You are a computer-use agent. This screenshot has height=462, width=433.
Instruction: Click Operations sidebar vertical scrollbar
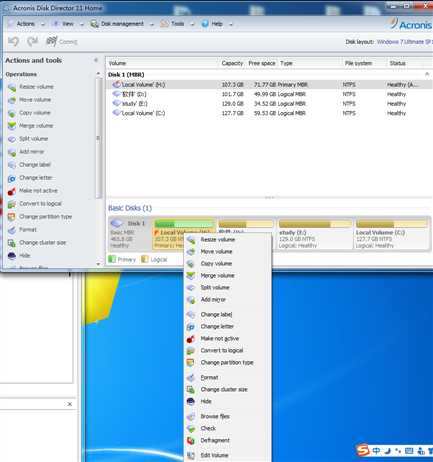pos(98,138)
